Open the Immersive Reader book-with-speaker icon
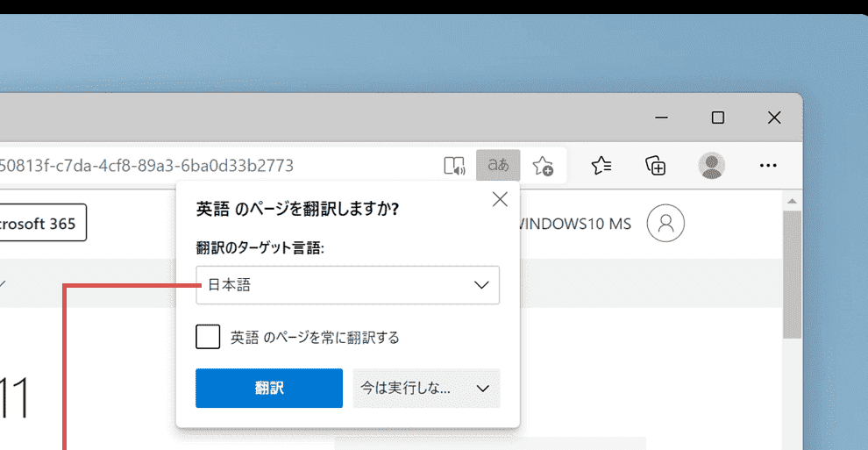 453,165
